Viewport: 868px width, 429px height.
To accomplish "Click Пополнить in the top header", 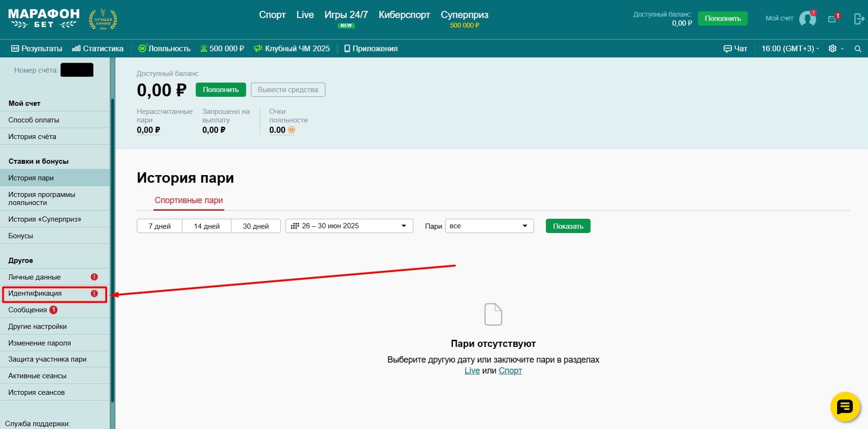I will click(723, 19).
